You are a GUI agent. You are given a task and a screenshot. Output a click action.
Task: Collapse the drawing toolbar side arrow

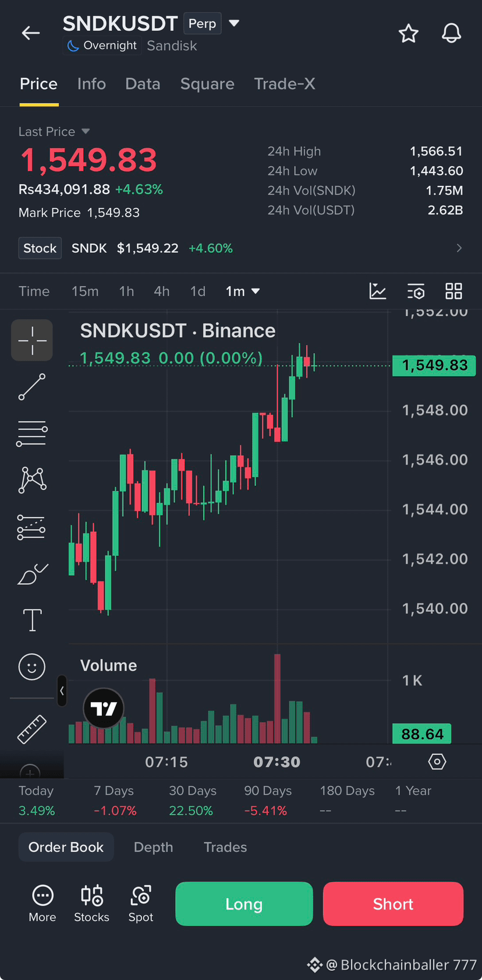pyautogui.click(x=62, y=691)
